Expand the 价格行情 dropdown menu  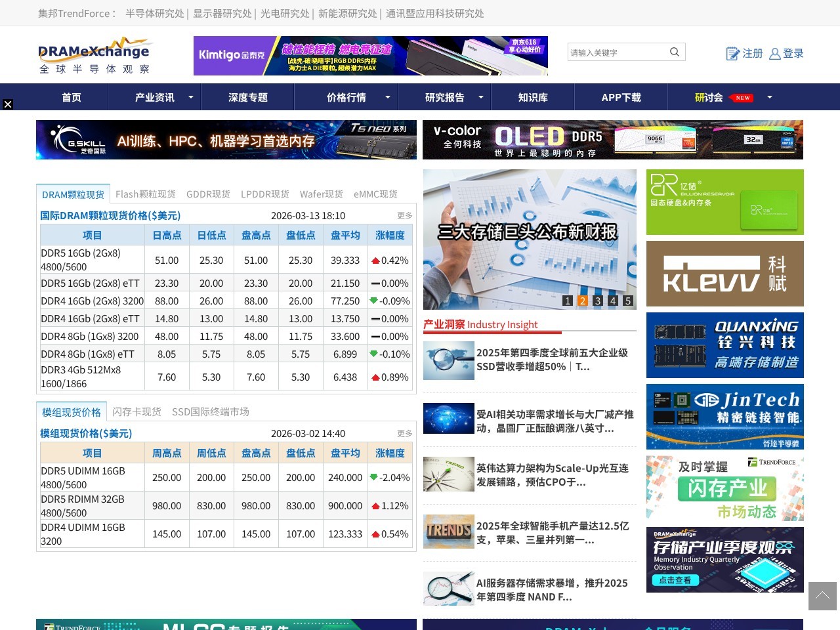click(x=387, y=97)
